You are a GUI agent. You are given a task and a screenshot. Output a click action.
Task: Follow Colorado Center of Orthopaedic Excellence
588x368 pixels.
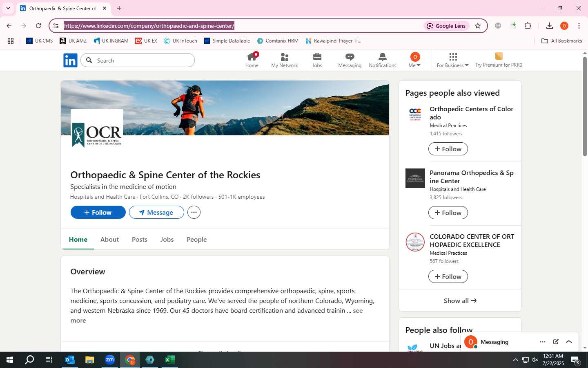click(x=448, y=276)
